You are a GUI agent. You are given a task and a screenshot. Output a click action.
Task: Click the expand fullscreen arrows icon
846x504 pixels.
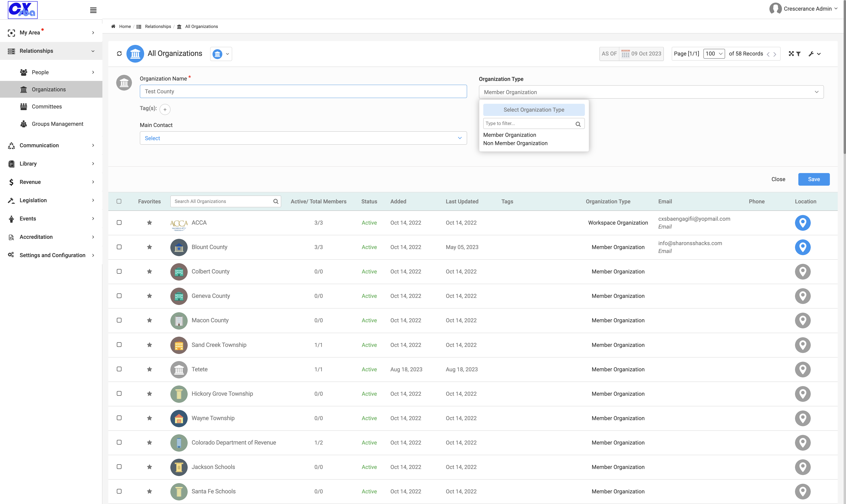click(x=791, y=54)
